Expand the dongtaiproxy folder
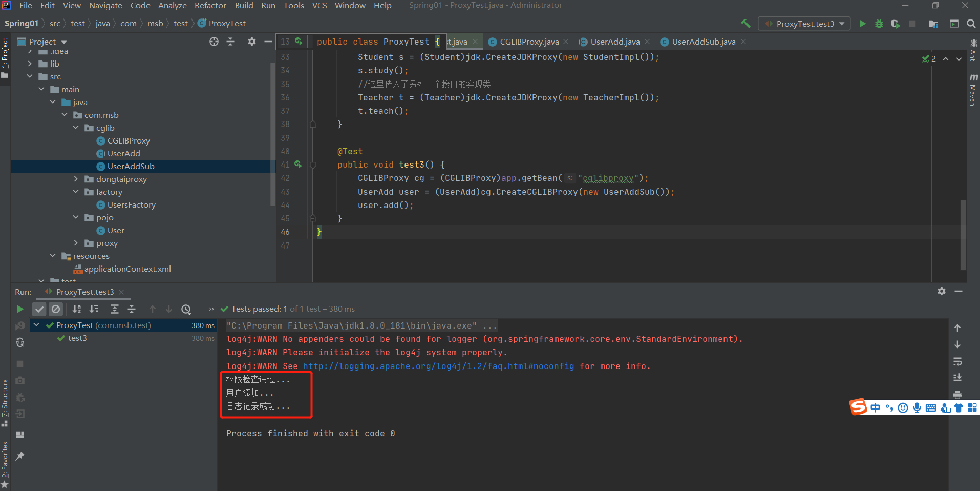Viewport: 980px width, 491px height. tap(76, 179)
